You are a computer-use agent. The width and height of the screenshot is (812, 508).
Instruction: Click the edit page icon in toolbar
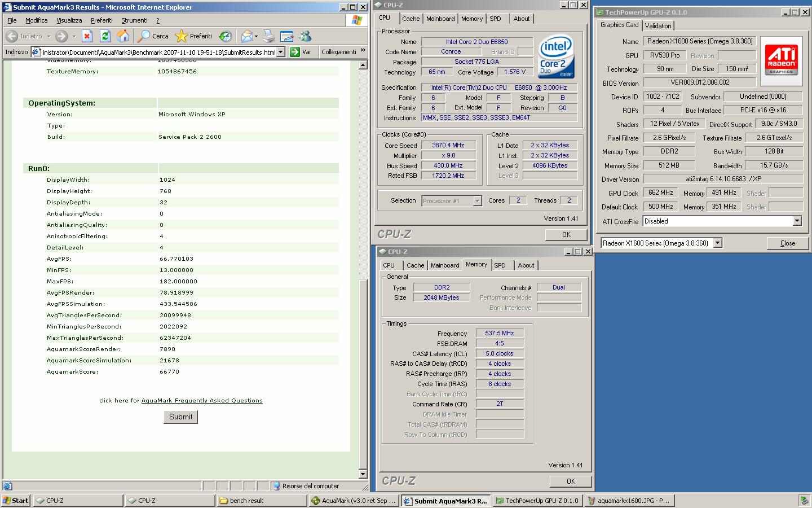click(x=286, y=36)
